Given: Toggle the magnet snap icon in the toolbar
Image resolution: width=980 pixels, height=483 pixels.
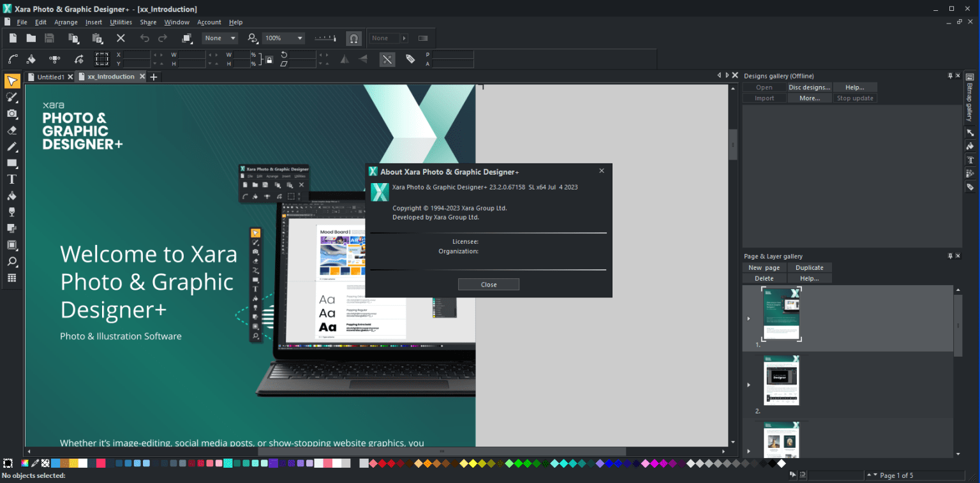Looking at the screenshot, I should (353, 38).
